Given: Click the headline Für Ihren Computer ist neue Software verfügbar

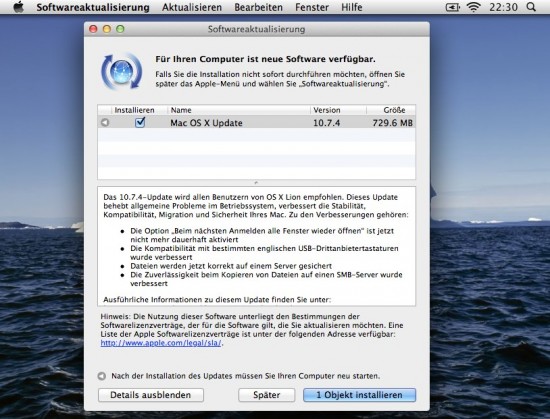Looking at the screenshot, I should coord(265,59).
